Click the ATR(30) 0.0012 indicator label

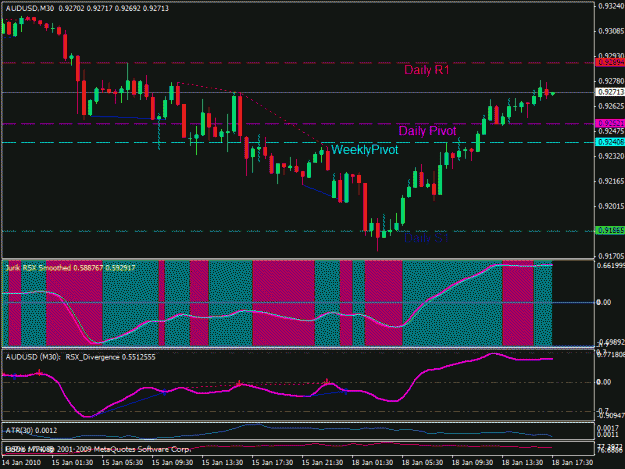coord(31,430)
